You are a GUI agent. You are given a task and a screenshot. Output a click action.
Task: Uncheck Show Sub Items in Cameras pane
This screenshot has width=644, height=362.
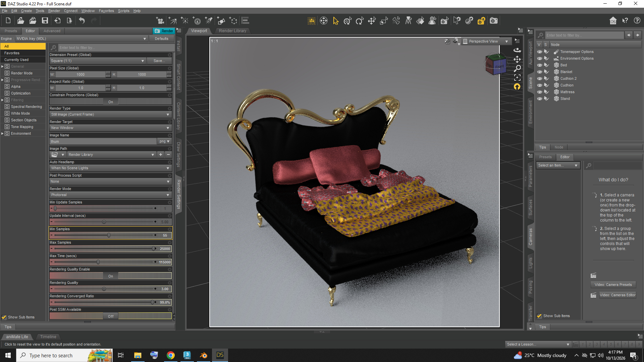click(539, 316)
